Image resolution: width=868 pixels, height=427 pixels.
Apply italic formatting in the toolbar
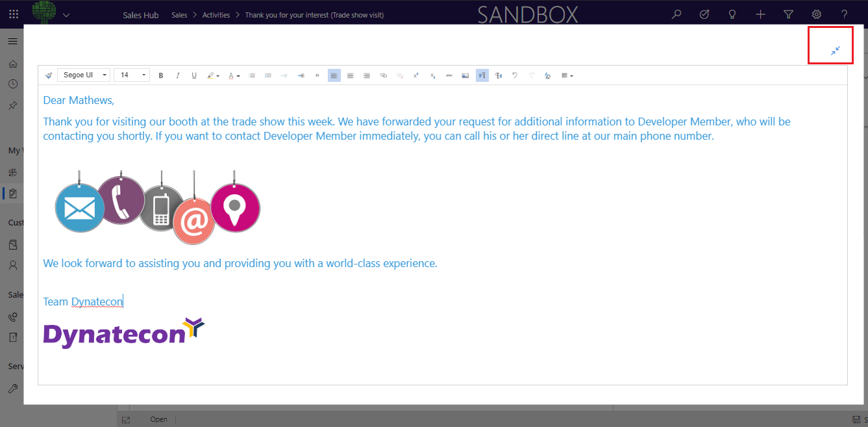coord(177,75)
